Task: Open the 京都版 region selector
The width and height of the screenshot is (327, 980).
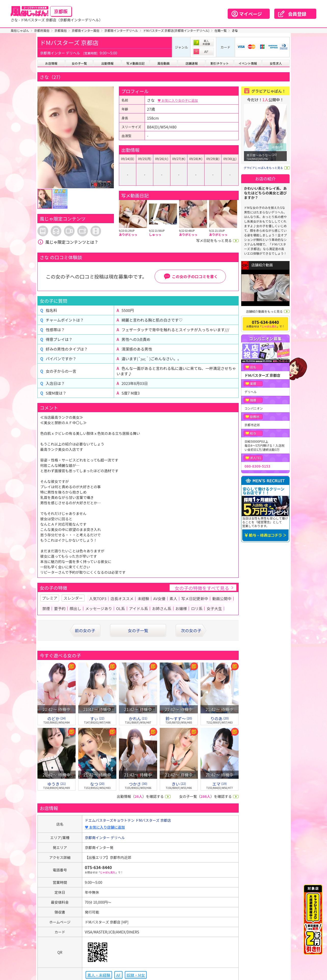Action: (x=61, y=11)
